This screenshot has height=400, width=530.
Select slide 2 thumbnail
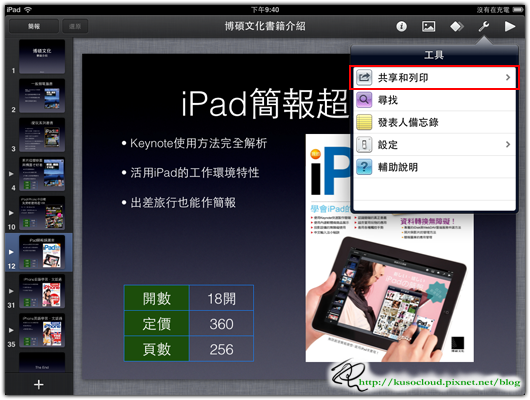click(42, 96)
